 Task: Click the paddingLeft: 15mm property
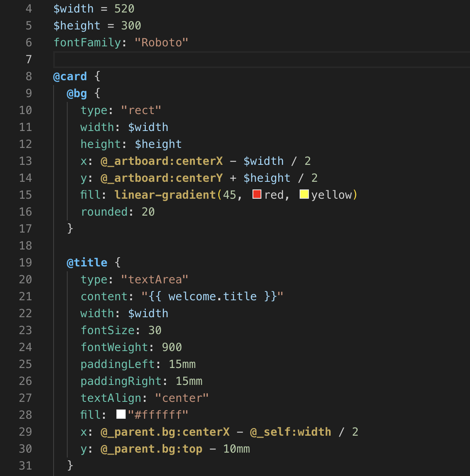coord(138,364)
